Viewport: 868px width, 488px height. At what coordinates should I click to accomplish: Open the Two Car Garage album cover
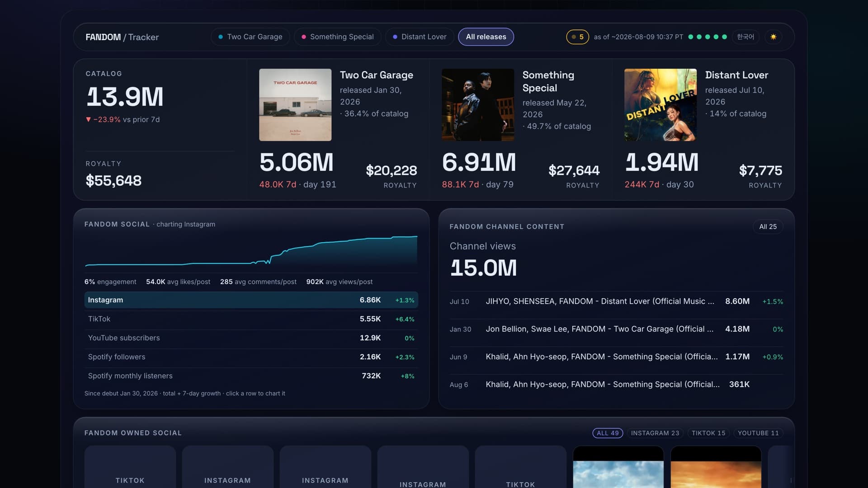(x=295, y=105)
